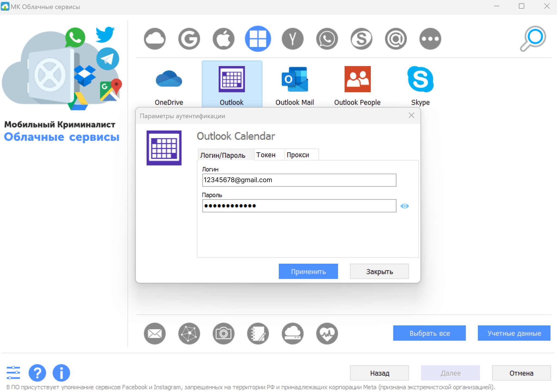Open the info about icon
This screenshot has height=392, width=557.
point(61,373)
